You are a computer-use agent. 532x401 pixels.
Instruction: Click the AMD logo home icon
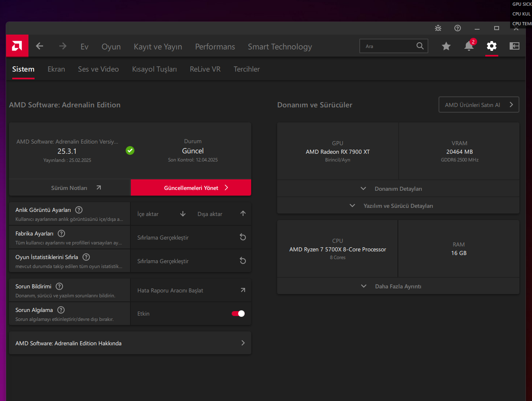tap(17, 46)
